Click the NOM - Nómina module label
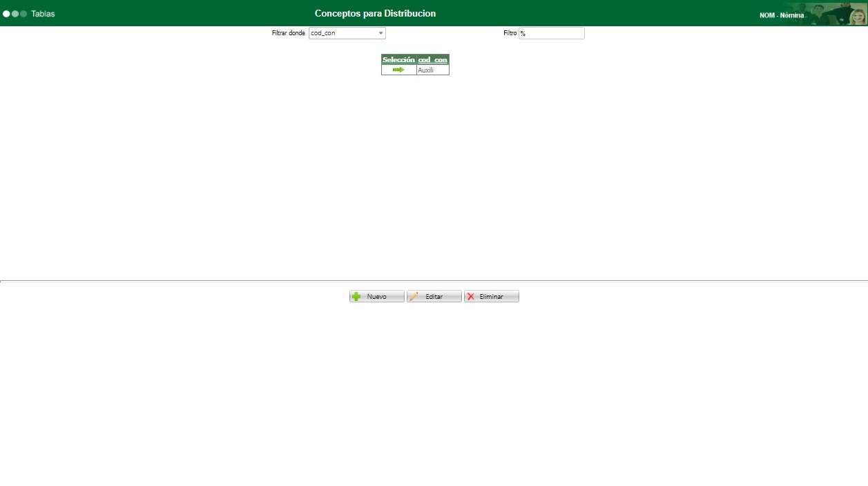The width and height of the screenshot is (868, 486). pyautogui.click(x=782, y=15)
